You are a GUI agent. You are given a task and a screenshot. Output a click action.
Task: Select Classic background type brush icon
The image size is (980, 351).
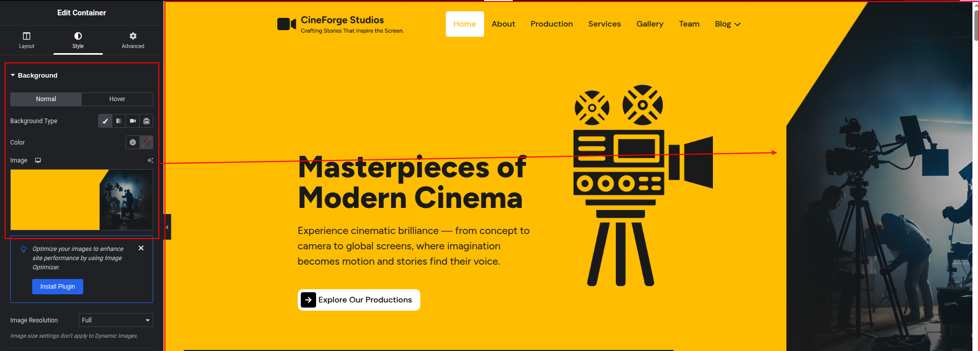pyautogui.click(x=105, y=121)
